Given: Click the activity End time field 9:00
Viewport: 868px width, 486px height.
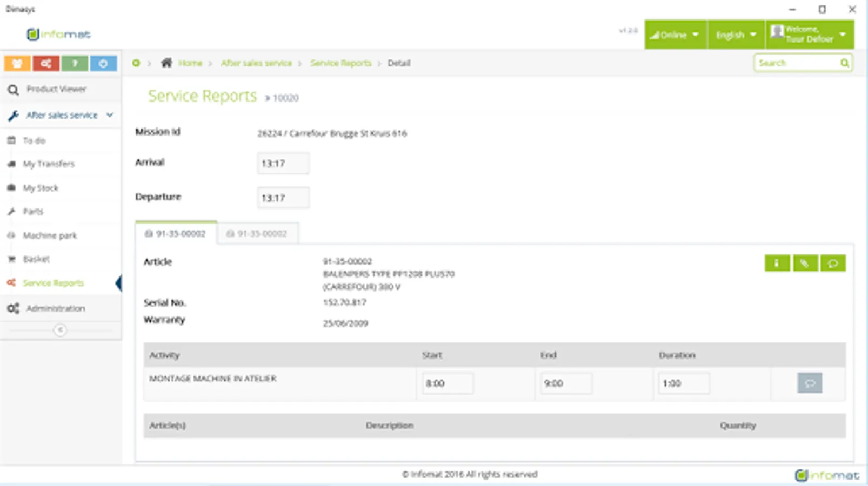Looking at the screenshot, I should [566, 383].
